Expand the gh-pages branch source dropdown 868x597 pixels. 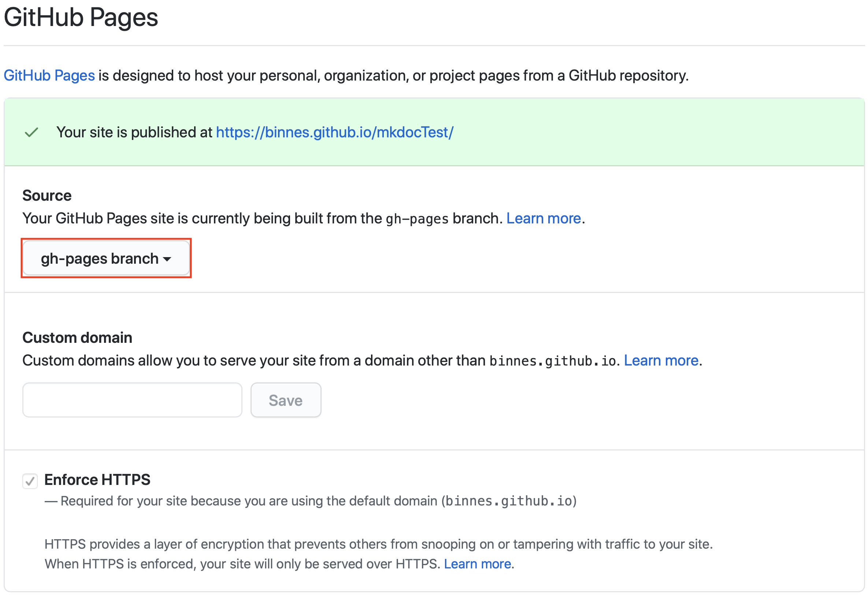click(106, 259)
